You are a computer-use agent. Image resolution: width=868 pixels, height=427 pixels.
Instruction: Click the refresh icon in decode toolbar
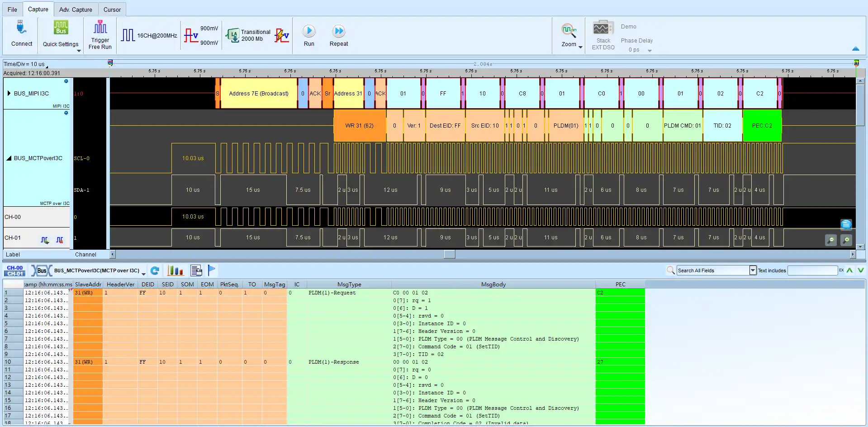pyautogui.click(x=155, y=270)
